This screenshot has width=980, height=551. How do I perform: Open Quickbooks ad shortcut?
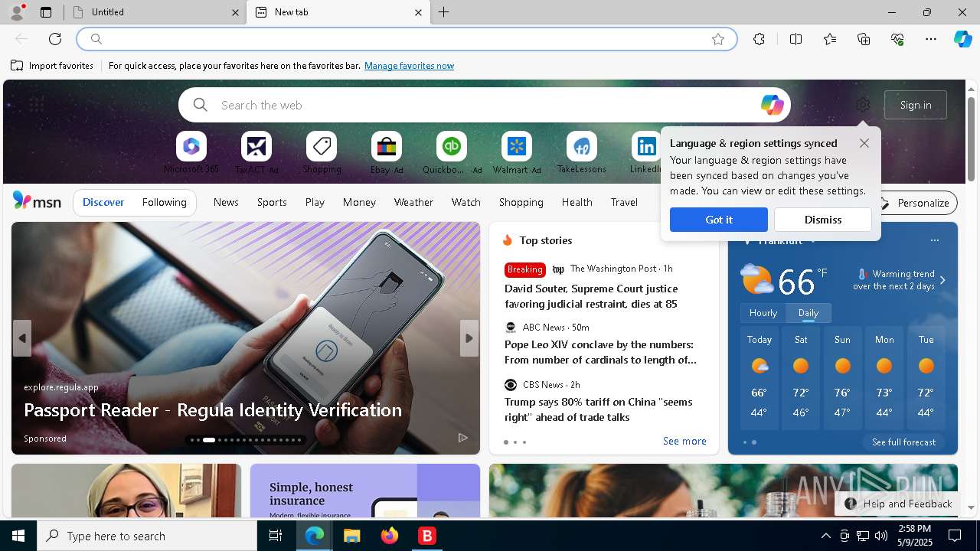[452, 153]
